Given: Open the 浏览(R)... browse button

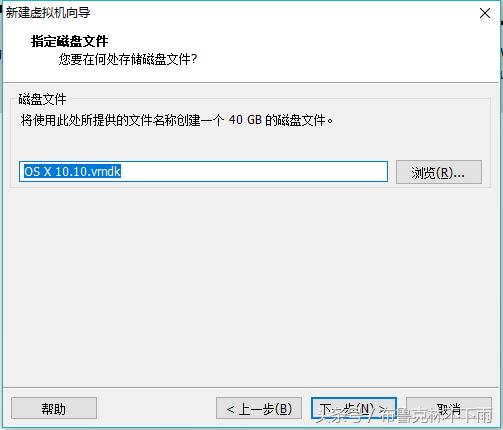Looking at the screenshot, I should tap(439, 172).
